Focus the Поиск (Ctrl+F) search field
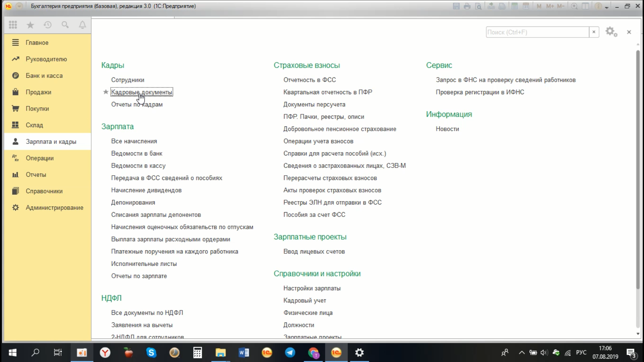The width and height of the screenshot is (644, 362). pyautogui.click(x=537, y=32)
